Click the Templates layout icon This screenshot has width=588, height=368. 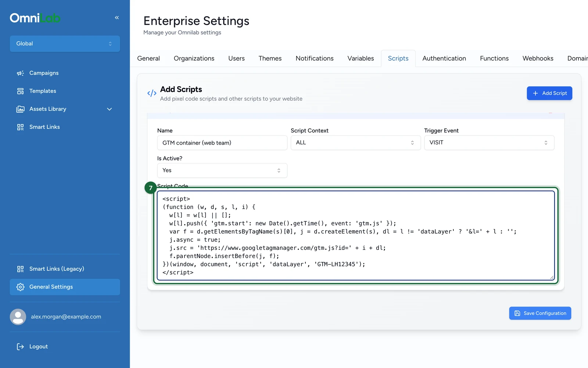pos(20,91)
